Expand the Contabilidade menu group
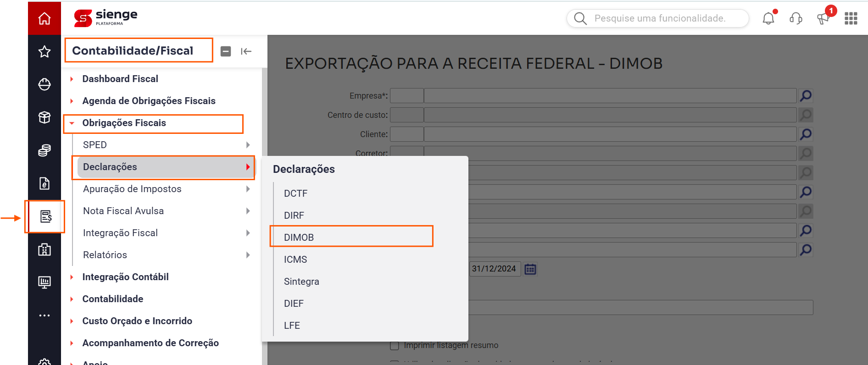 click(112, 299)
